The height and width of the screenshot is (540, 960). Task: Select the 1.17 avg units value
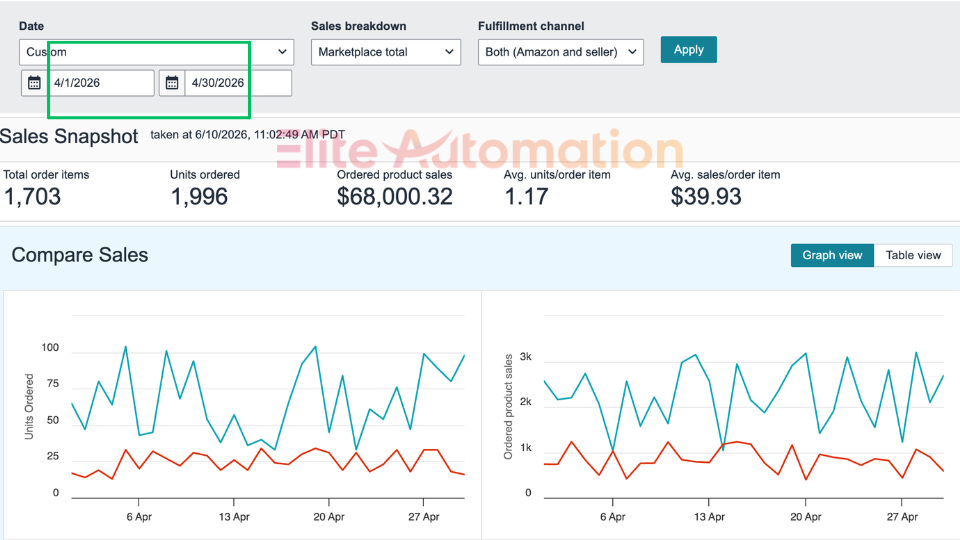pos(526,197)
